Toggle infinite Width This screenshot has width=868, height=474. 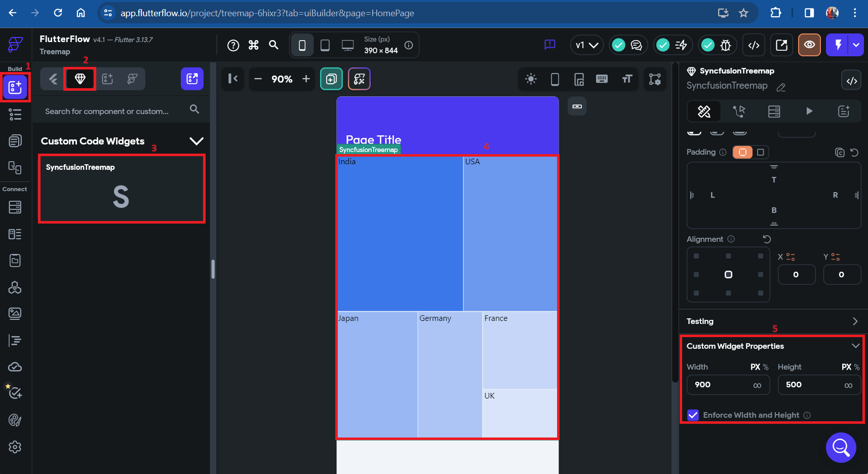757,385
